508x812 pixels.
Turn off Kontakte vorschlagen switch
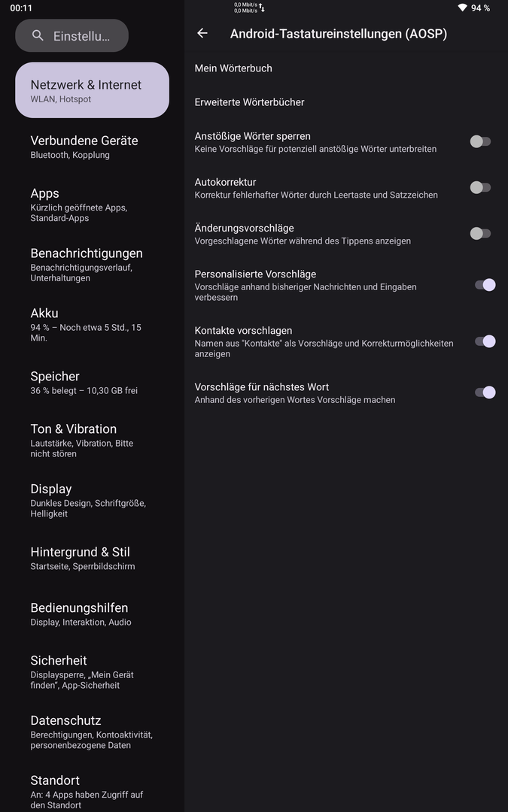[x=485, y=341]
